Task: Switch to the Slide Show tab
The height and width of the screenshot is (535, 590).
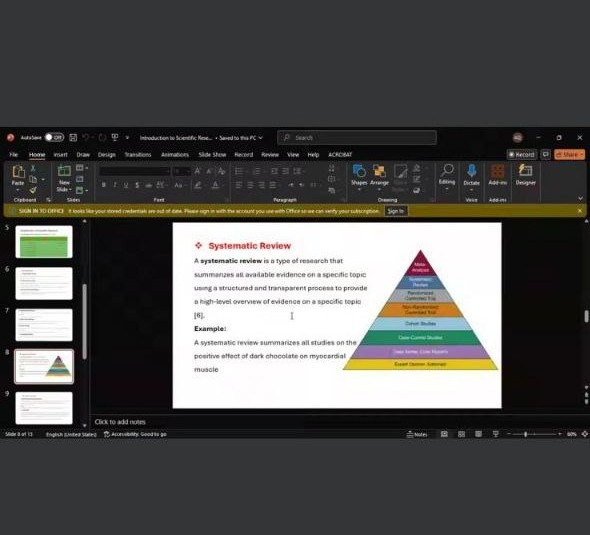Action: tap(212, 155)
